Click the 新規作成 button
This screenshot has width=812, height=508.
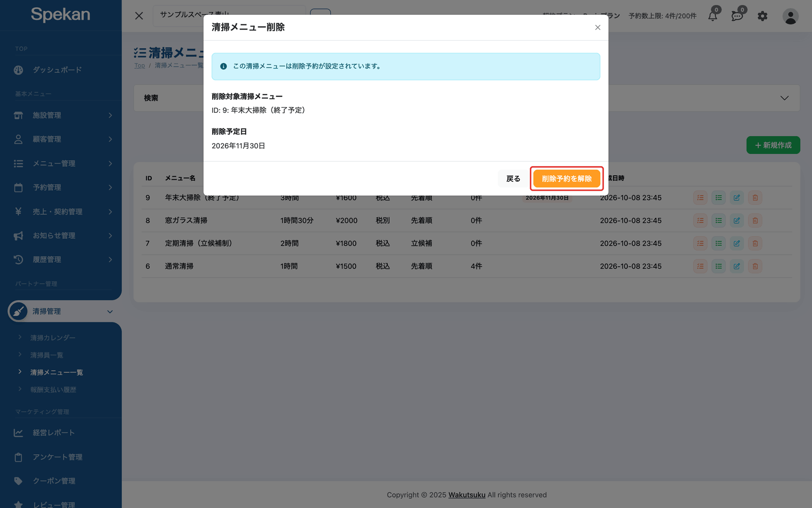click(773, 145)
